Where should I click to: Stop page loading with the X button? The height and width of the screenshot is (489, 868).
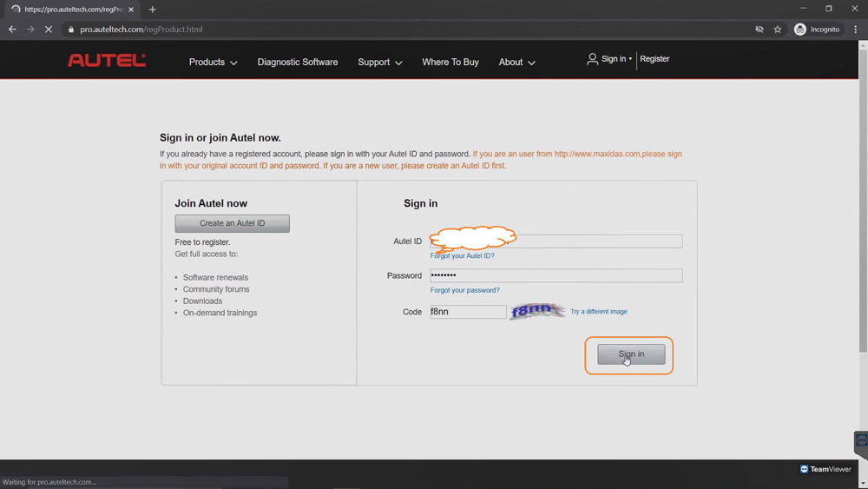tap(49, 30)
